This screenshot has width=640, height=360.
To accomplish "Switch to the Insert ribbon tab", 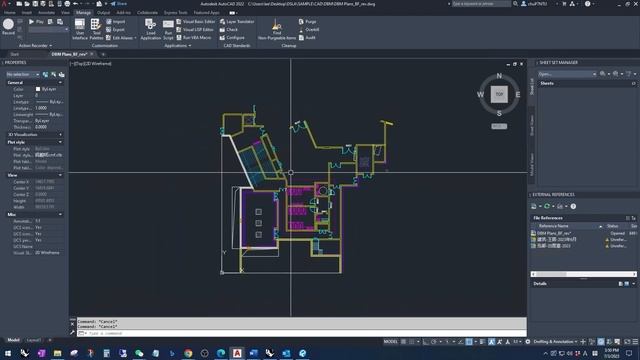I will [27, 13].
